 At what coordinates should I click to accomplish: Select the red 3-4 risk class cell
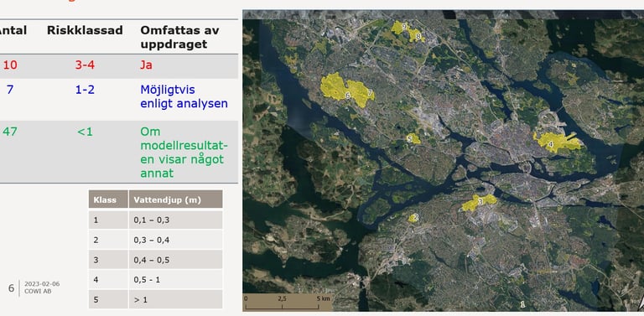[x=85, y=65]
